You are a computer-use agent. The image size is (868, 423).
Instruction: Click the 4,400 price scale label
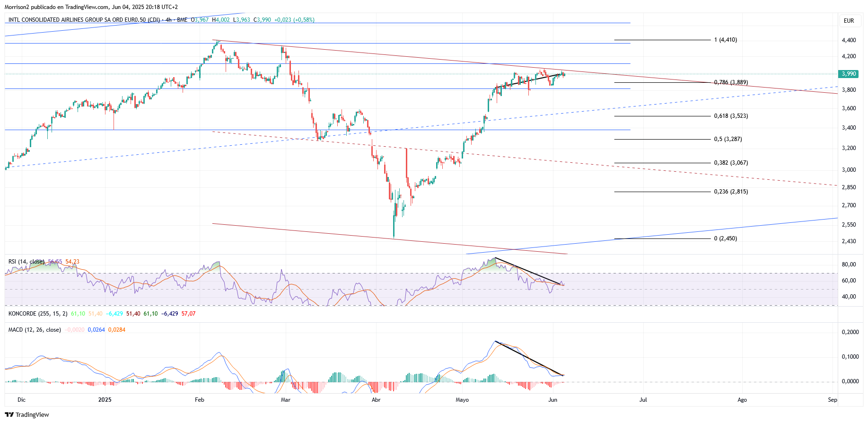coord(849,40)
